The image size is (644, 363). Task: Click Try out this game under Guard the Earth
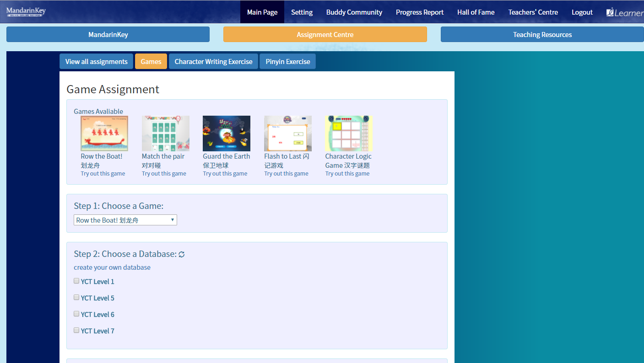(x=225, y=174)
